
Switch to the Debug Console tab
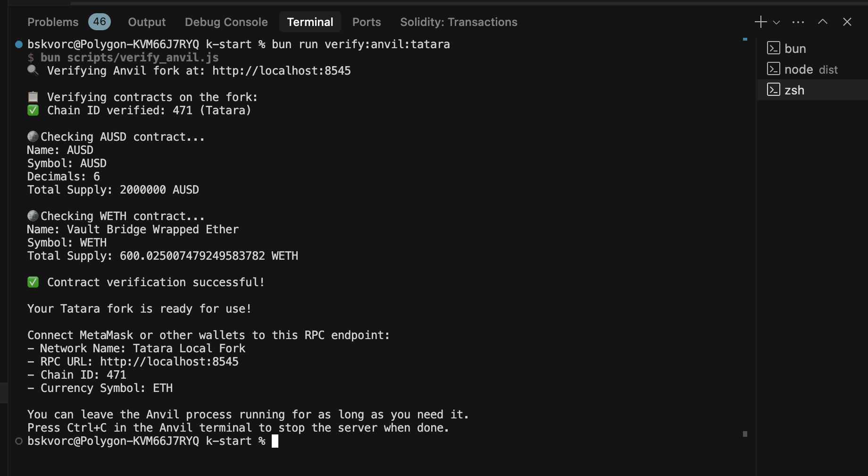pos(226,22)
